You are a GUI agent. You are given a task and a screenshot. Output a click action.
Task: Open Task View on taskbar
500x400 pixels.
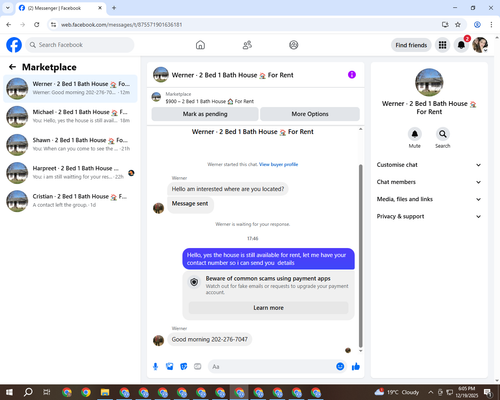pos(47,392)
